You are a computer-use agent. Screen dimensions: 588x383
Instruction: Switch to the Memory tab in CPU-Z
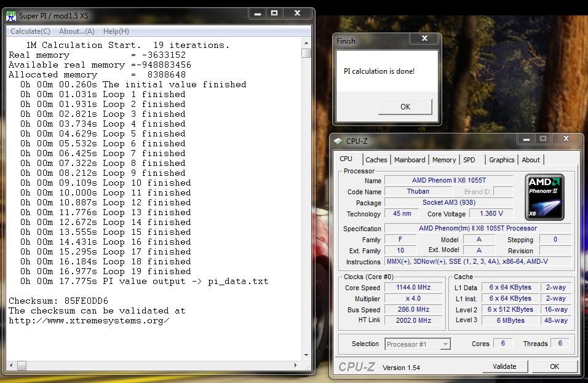(444, 160)
